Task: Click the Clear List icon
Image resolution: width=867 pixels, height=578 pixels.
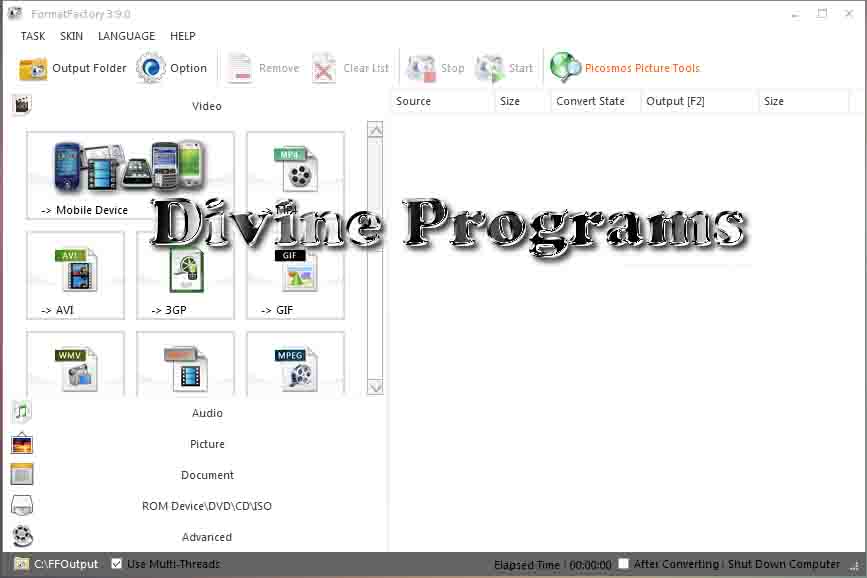Action: pyautogui.click(x=324, y=69)
